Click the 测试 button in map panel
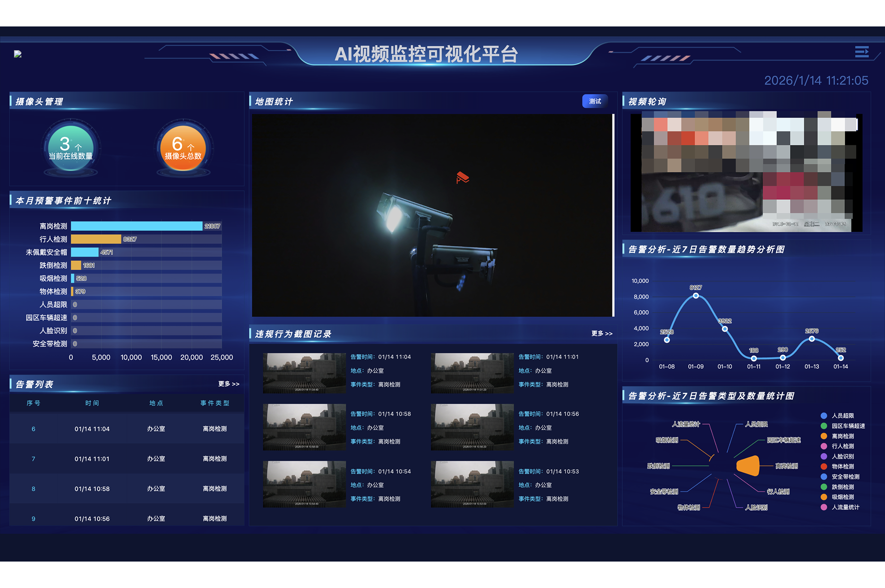 [595, 102]
